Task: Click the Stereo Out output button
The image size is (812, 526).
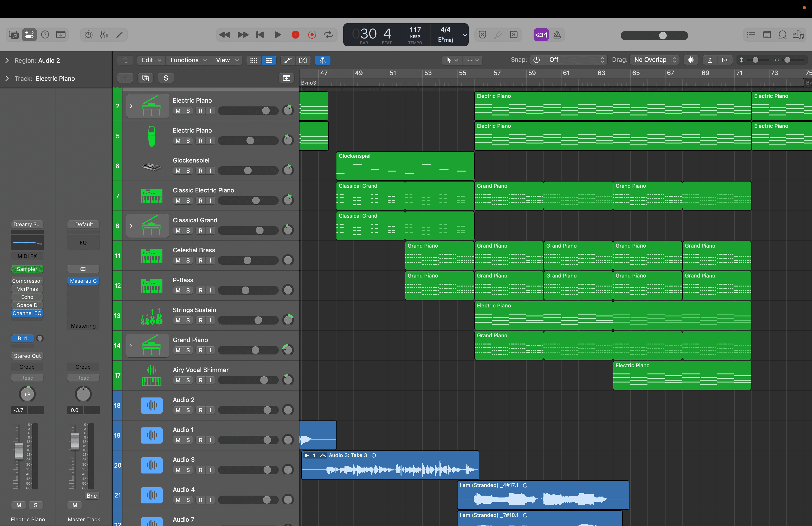Action: pyautogui.click(x=27, y=356)
